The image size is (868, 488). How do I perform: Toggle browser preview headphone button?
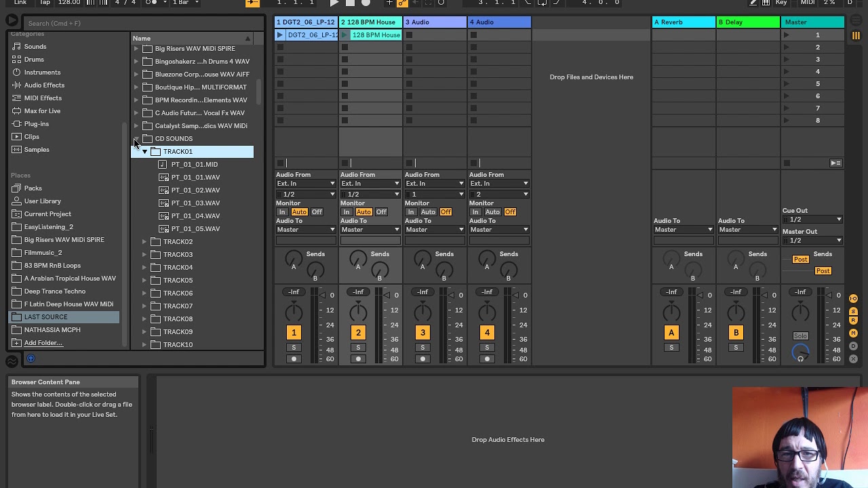click(x=31, y=359)
